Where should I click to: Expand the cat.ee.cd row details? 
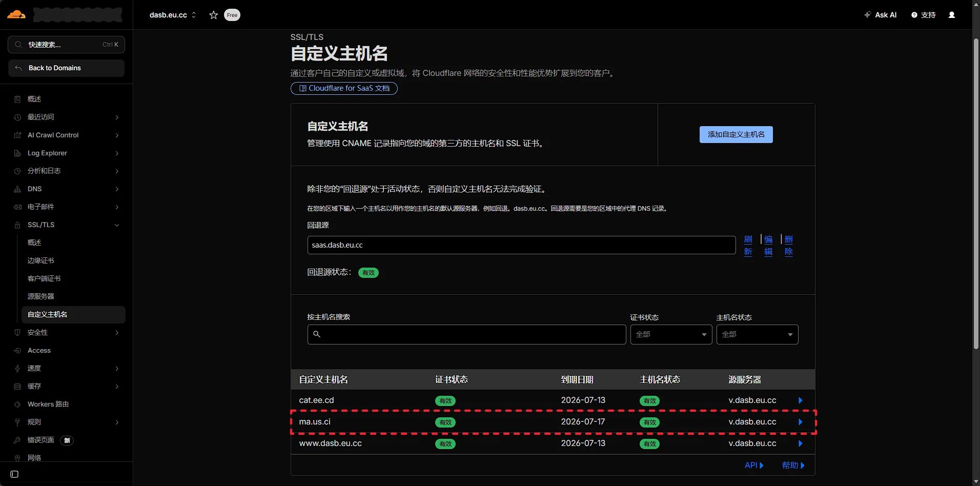pyautogui.click(x=801, y=400)
